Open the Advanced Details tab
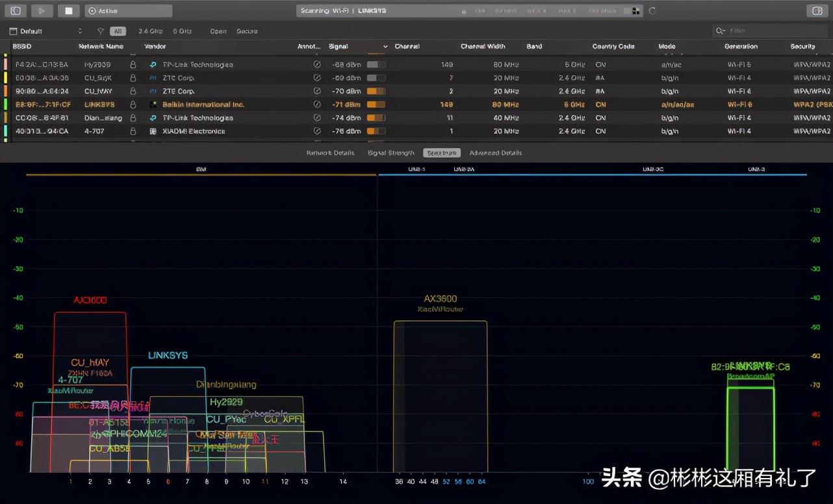Screen dimensions: 833x504 click(x=494, y=153)
